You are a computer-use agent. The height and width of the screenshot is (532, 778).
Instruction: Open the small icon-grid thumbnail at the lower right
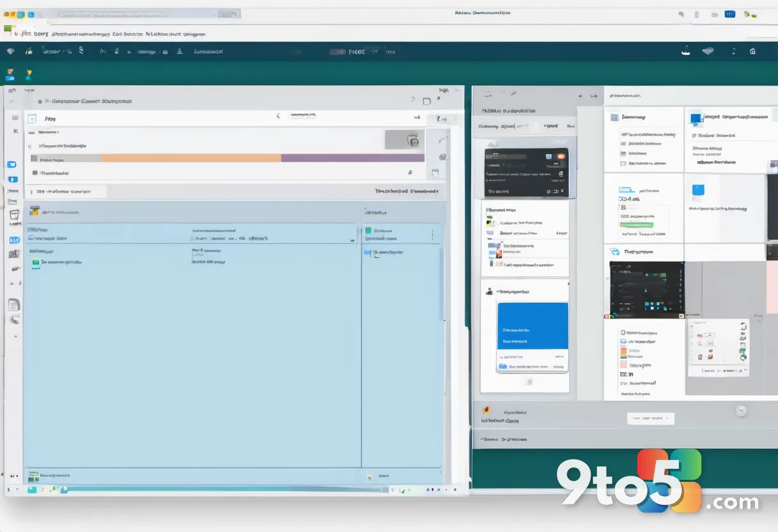tap(718, 347)
